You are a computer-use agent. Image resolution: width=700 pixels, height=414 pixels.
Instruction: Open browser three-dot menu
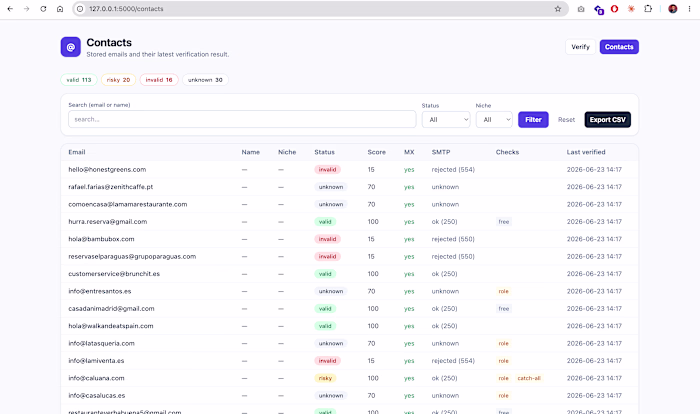tap(689, 9)
